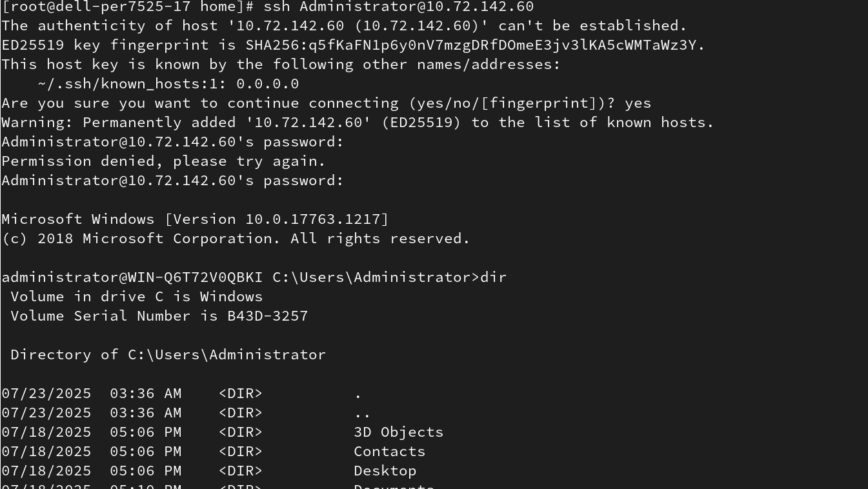Click the double-dot parent directory entry
The height and width of the screenshot is (489, 868).
[x=362, y=413]
